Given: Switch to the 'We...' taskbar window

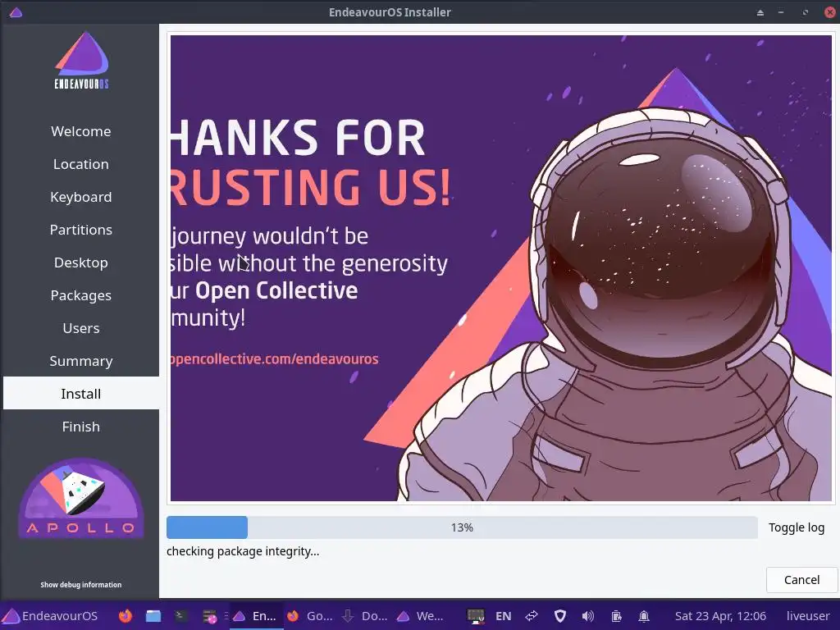Looking at the screenshot, I should point(421,616).
